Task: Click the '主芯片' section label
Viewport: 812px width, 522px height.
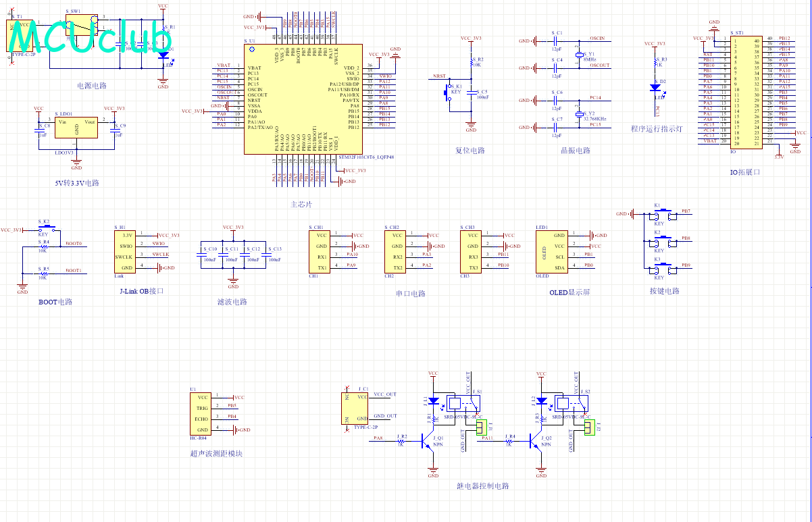Action: (x=301, y=204)
